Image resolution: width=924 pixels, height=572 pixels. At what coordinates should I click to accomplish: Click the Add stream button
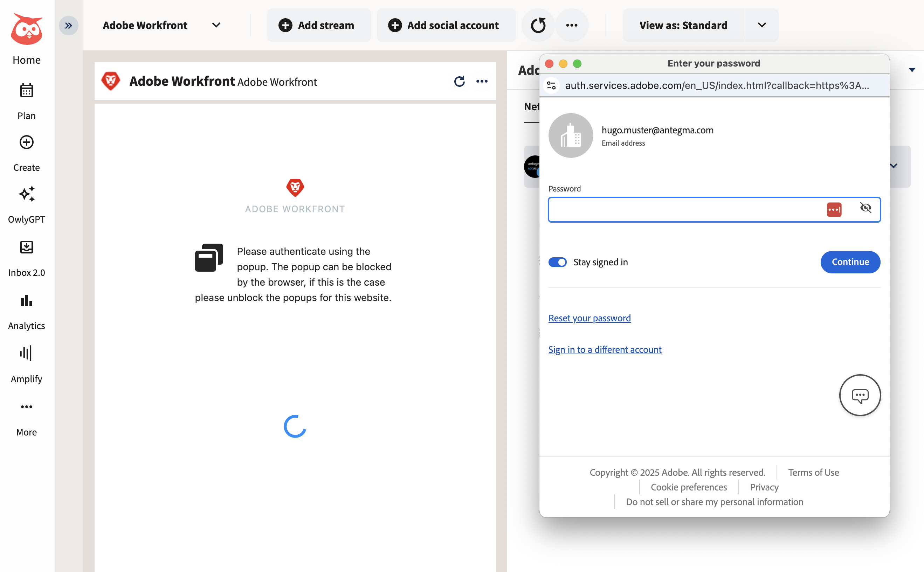tap(319, 25)
